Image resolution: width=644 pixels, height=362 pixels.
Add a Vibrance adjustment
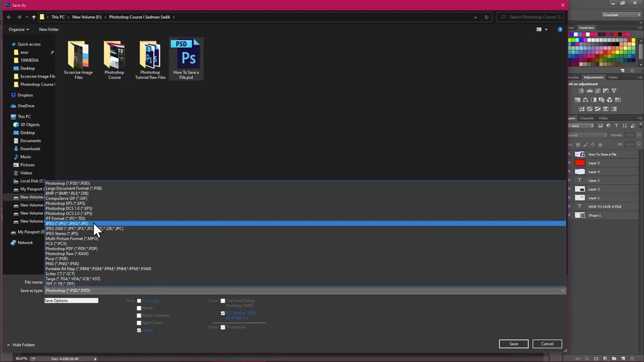pyautogui.click(x=614, y=91)
